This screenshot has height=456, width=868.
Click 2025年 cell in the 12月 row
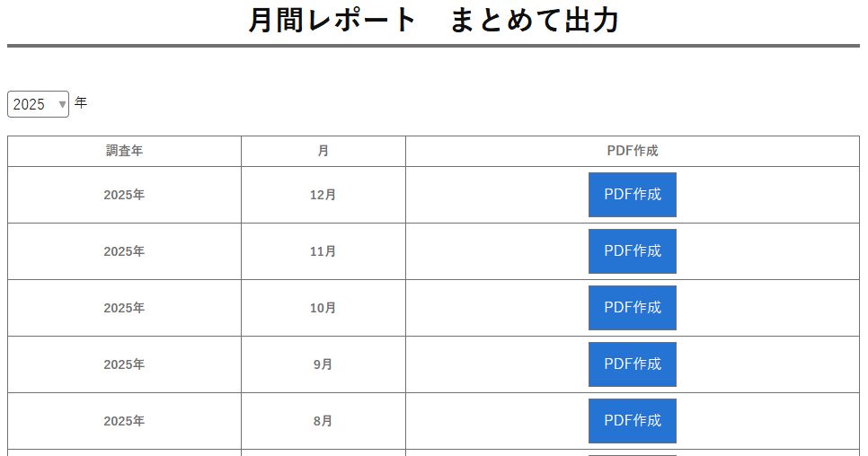(x=124, y=195)
